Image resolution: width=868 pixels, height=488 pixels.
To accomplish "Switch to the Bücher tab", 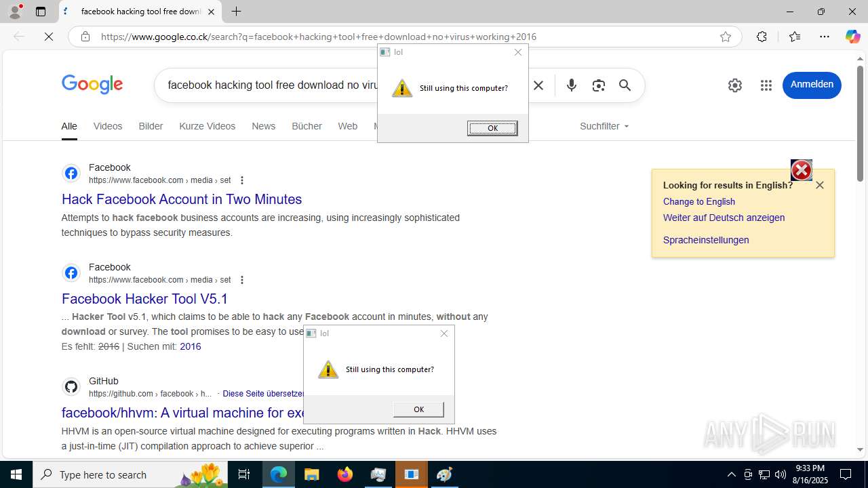I will click(x=307, y=126).
